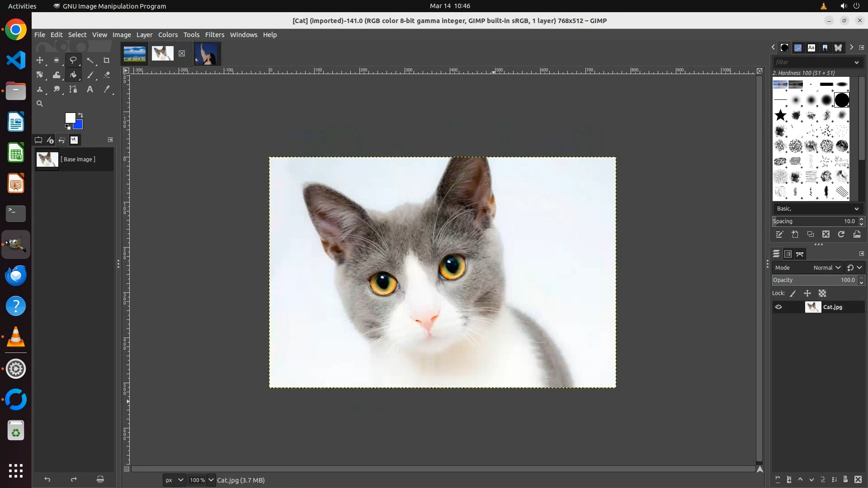Hide the Cat.jpg layer with the eye icon
This screenshot has height=488, width=868.
click(x=778, y=307)
